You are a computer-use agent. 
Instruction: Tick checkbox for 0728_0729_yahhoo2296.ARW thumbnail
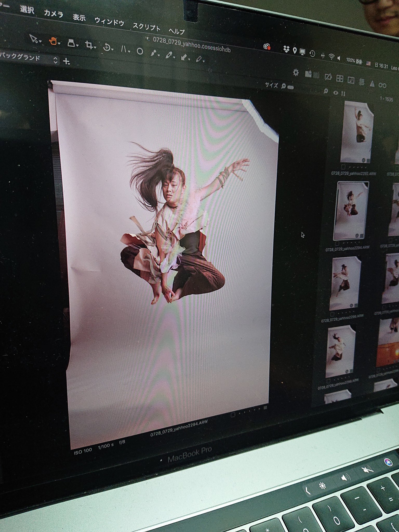[332, 315]
